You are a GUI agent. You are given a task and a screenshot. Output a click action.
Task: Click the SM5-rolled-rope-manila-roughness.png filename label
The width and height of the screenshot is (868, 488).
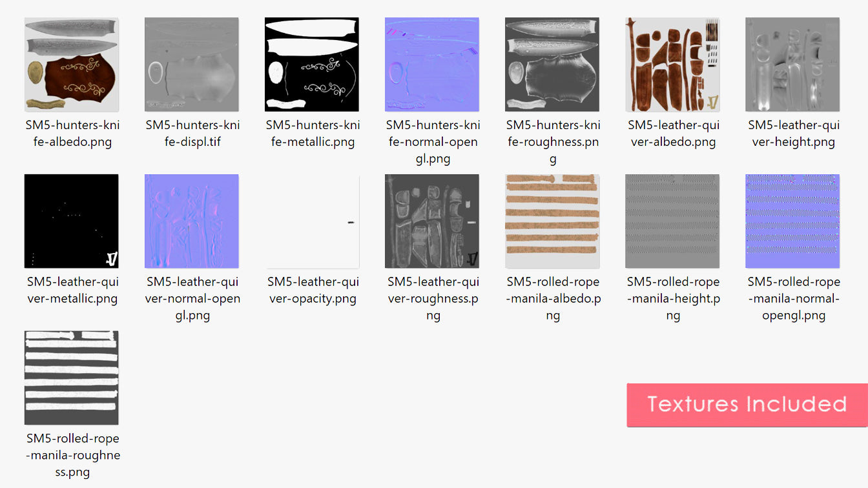point(73,455)
